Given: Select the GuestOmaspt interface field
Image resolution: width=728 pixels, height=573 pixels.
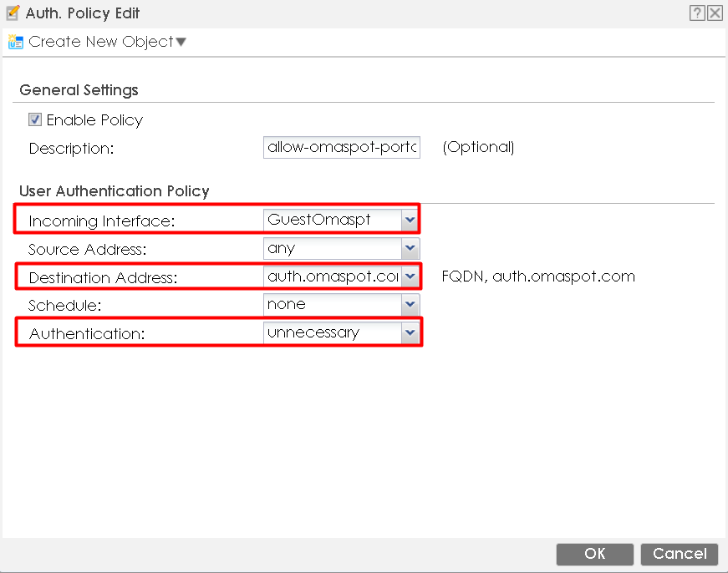Looking at the screenshot, I should click(332, 221).
